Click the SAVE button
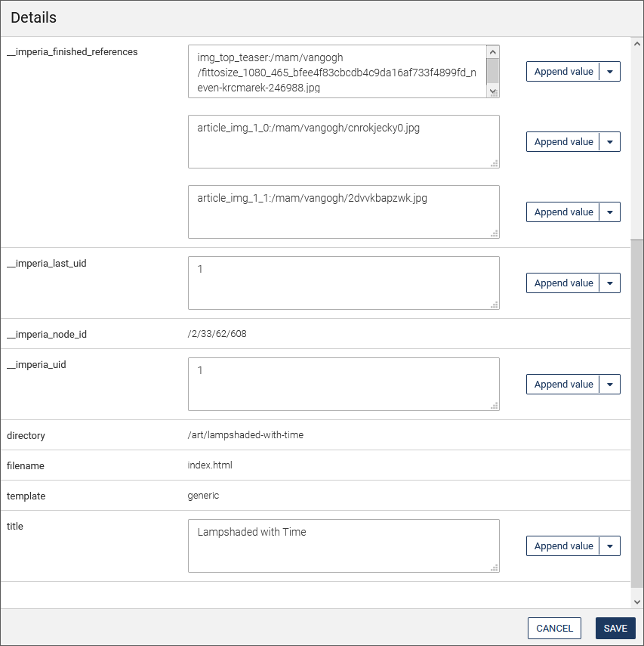This screenshot has height=646, width=644. pyautogui.click(x=615, y=629)
